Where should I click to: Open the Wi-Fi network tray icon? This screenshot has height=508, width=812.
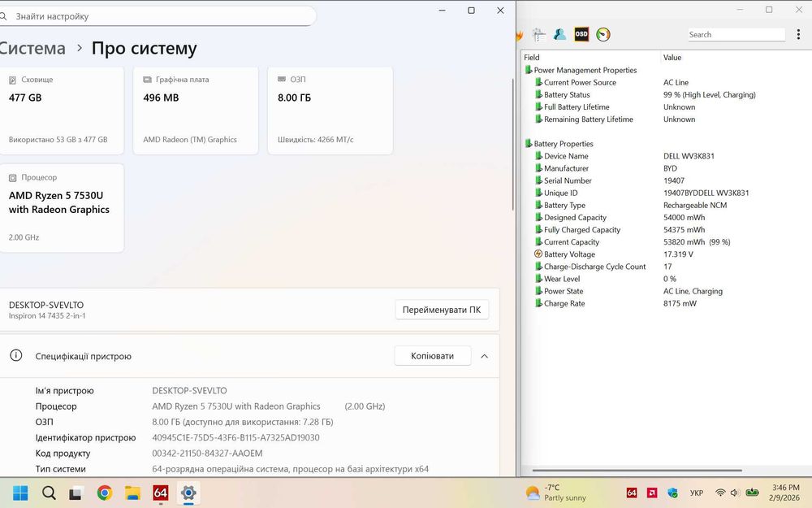click(720, 493)
